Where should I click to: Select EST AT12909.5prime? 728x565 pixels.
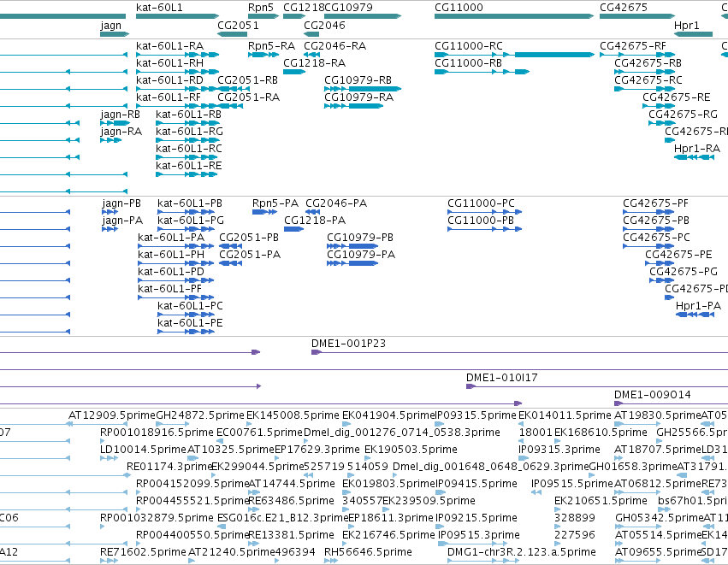(112, 415)
